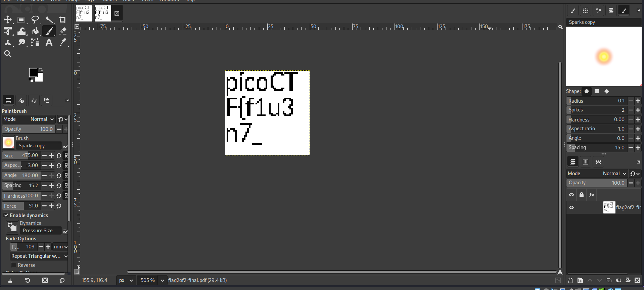Hide the flag2of2-final layer with its eye
644x290 pixels.
(571, 207)
